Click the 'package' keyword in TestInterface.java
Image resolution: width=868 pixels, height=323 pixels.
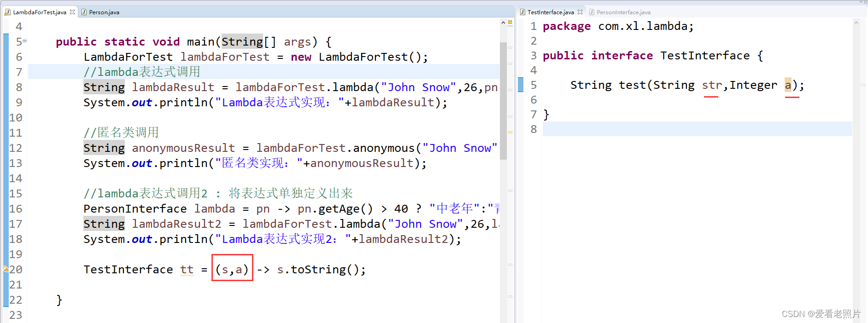567,26
